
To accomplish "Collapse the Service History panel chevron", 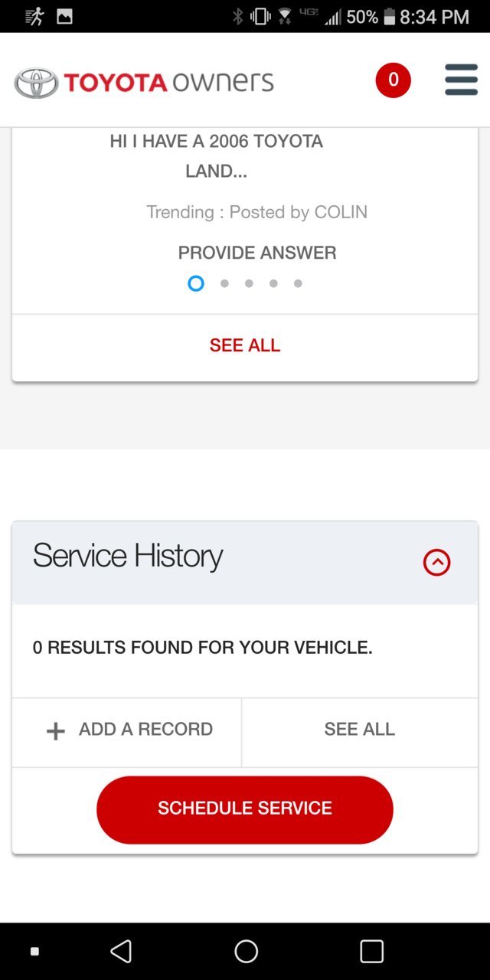I will [437, 563].
